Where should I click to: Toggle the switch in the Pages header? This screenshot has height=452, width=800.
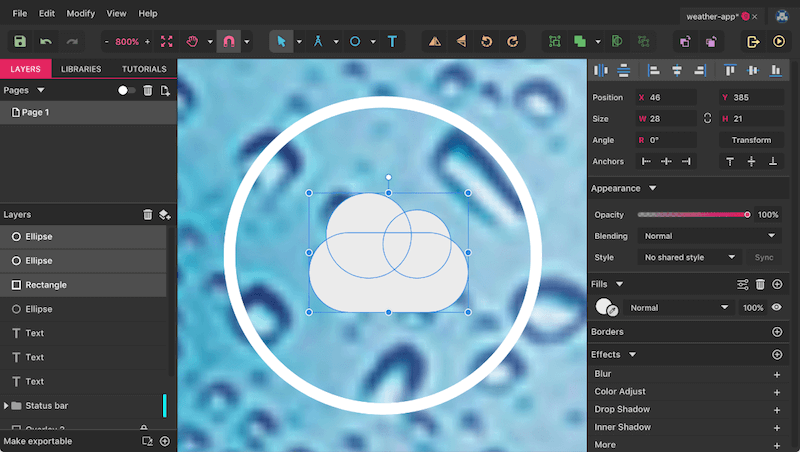(x=127, y=90)
